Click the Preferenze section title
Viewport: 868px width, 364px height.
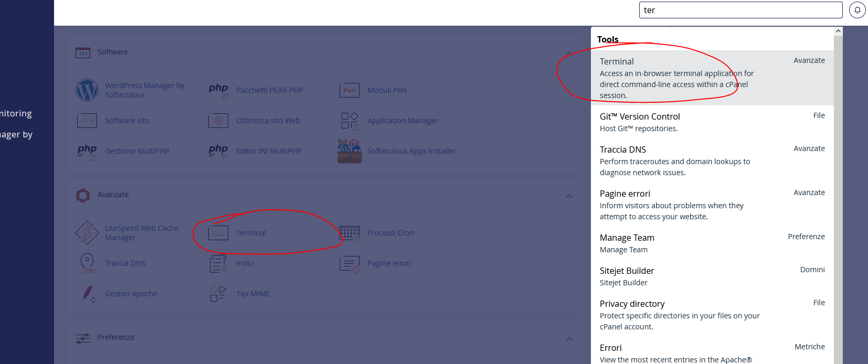[x=116, y=337]
